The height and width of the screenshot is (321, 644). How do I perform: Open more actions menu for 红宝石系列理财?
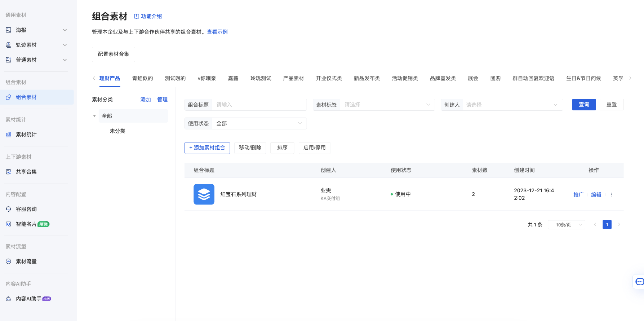(x=611, y=194)
